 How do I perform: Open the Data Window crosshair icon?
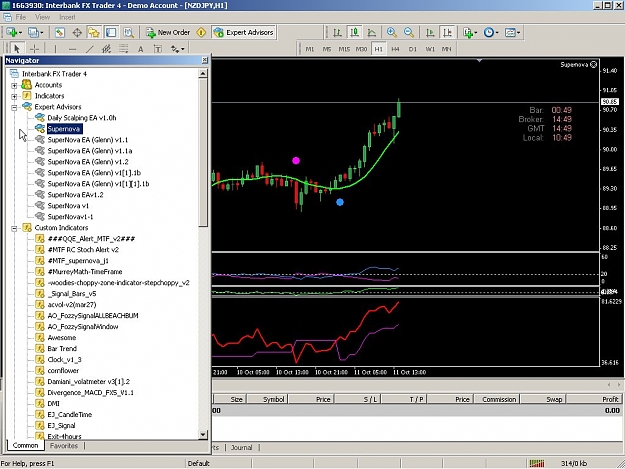pyautogui.click(x=77, y=32)
